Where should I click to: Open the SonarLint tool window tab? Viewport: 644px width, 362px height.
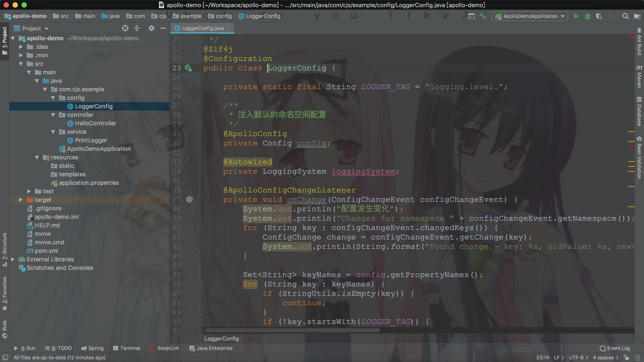click(165, 348)
